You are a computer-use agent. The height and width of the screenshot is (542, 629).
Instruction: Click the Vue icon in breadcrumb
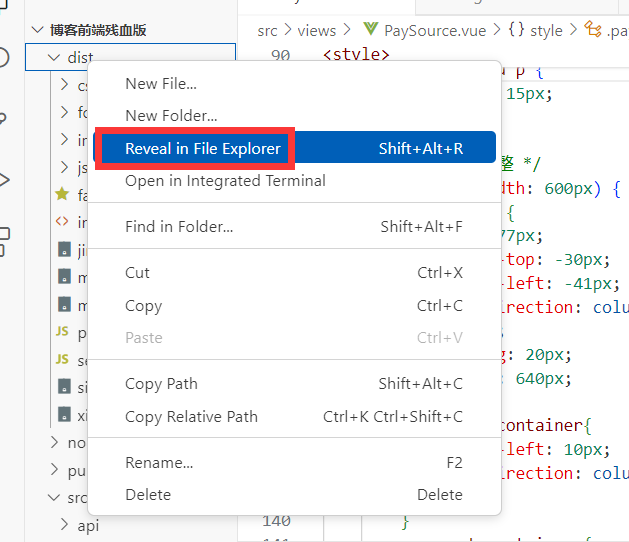point(371,29)
